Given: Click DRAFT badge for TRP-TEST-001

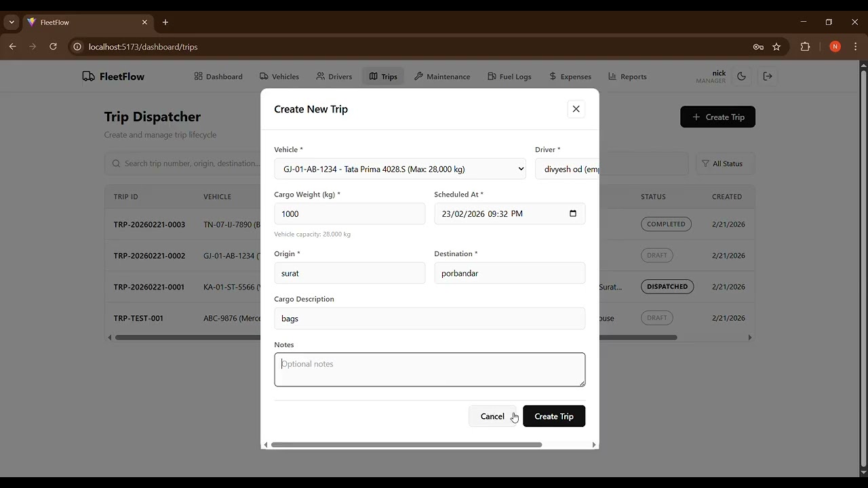Looking at the screenshot, I should pyautogui.click(x=657, y=318).
